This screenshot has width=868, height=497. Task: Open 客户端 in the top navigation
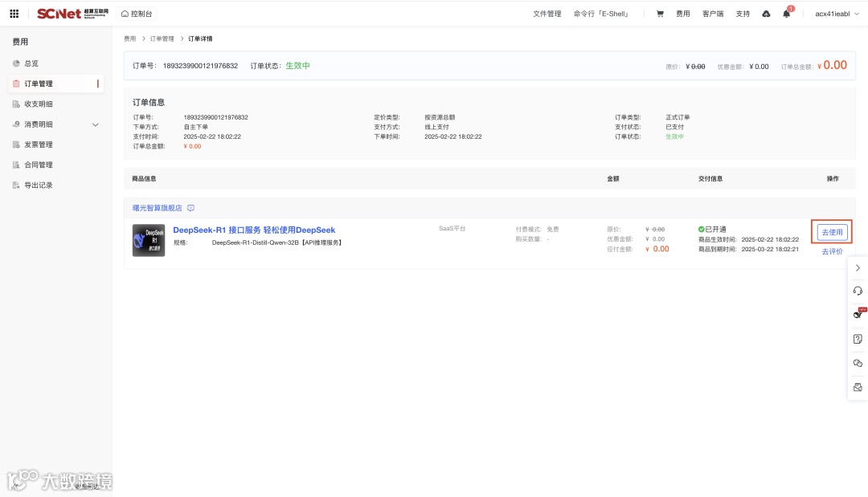[x=713, y=14]
